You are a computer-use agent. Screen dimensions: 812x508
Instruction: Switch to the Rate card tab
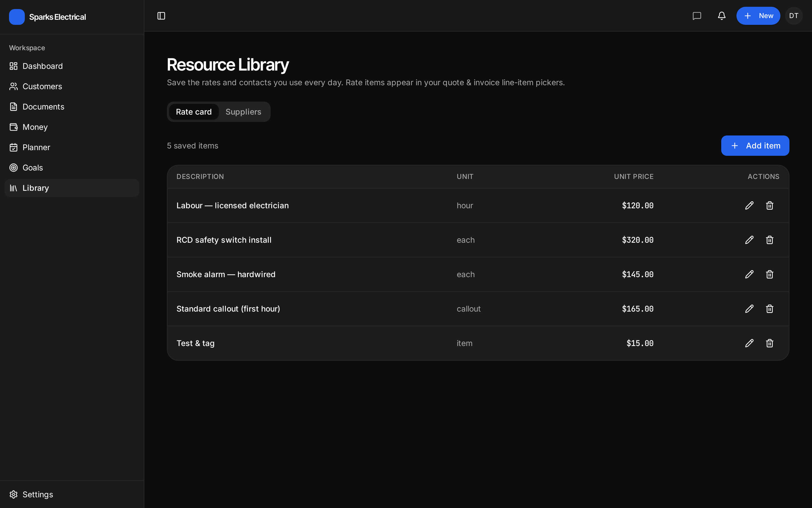[x=194, y=112]
